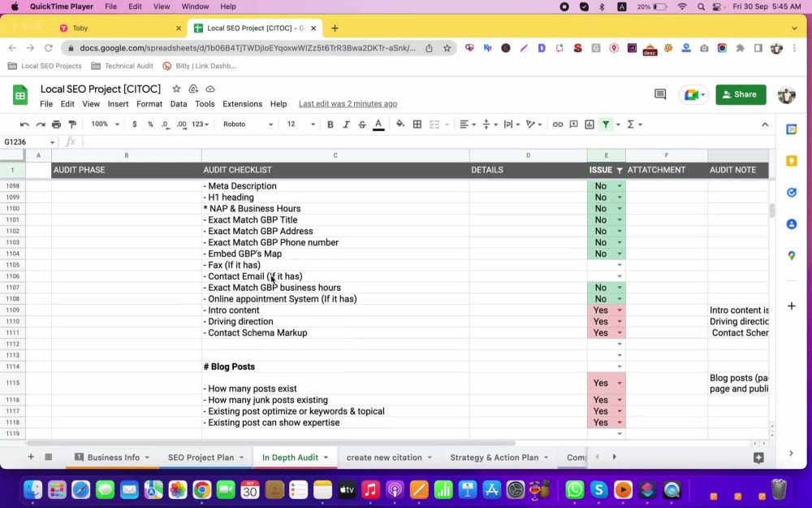Click the vertical scrollbar thumb
The height and width of the screenshot is (508, 812).
[771, 211]
